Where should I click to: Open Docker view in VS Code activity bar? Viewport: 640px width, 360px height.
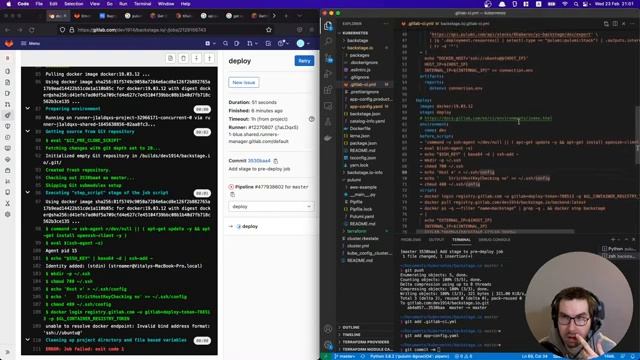pyautogui.click(x=328, y=138)
